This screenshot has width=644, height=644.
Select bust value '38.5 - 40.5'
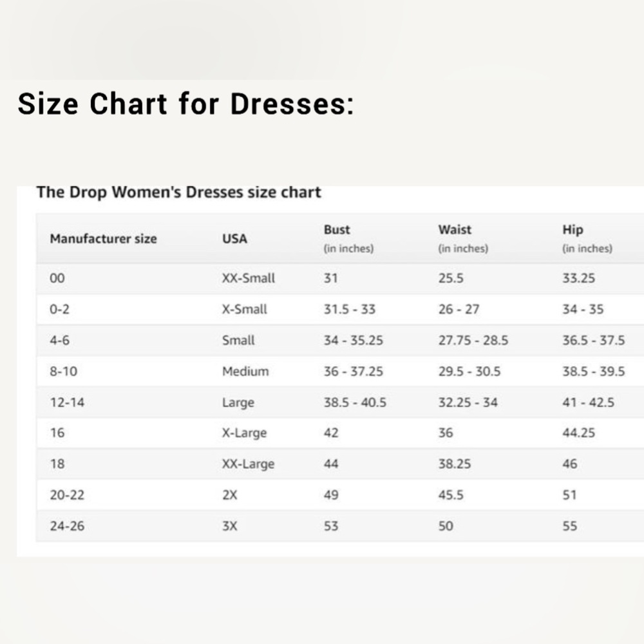click(355, 402)
